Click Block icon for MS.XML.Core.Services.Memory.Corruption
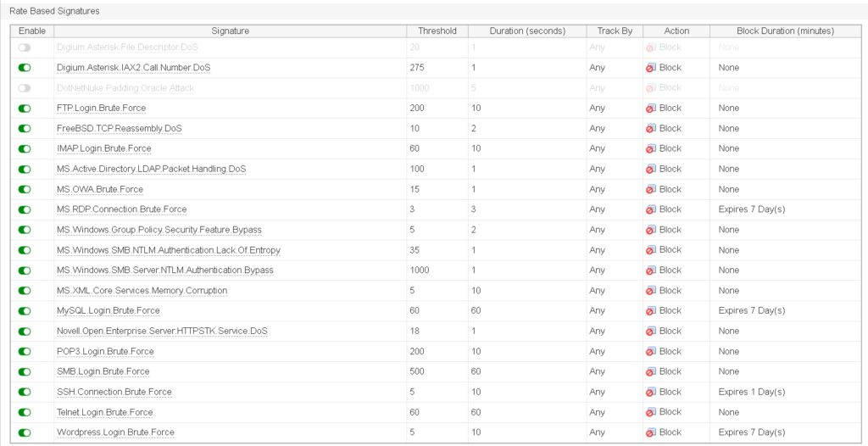868x446 pixels. [651, 291]
